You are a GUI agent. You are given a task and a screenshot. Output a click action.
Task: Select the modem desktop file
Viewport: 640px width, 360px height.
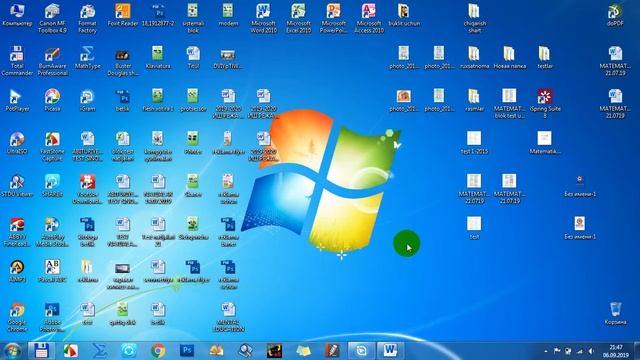pyautogui.click(x=228, y=15)
